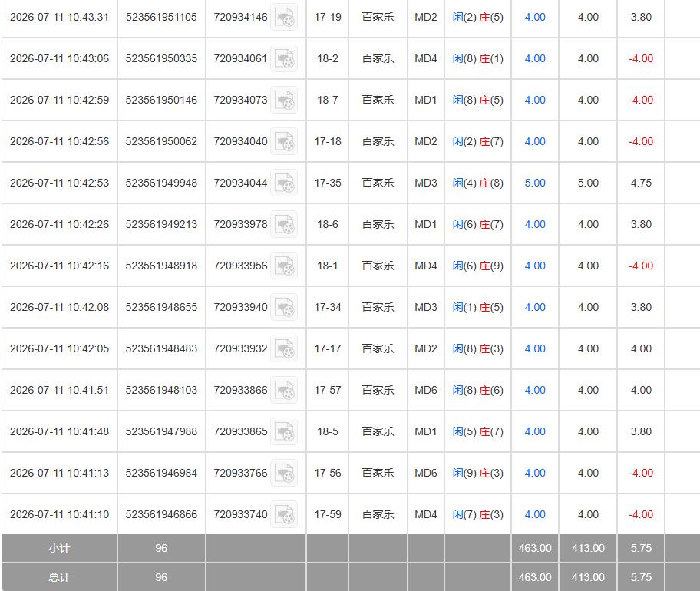This screenshot has height=591, width=700.
Task: Click shoe number 17-35
Action: (x=327, y=183)
